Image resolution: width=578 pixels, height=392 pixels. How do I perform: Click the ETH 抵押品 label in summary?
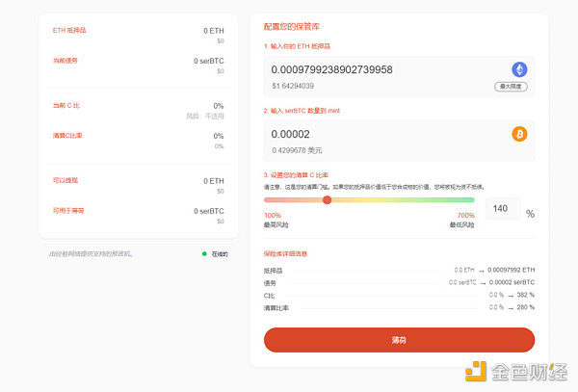coord(69,31)
